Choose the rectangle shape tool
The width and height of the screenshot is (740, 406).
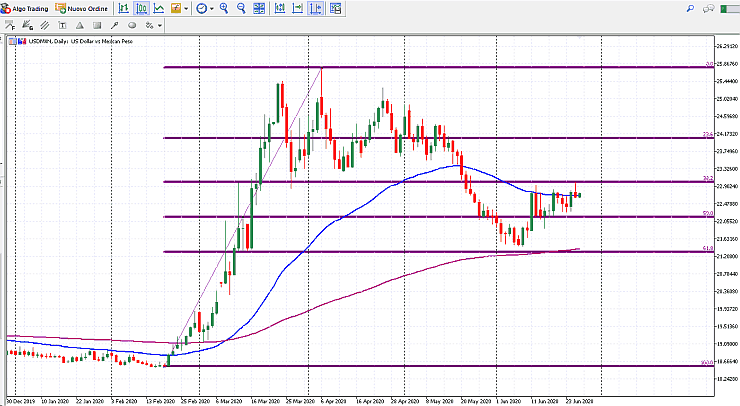tap(97, 25)
